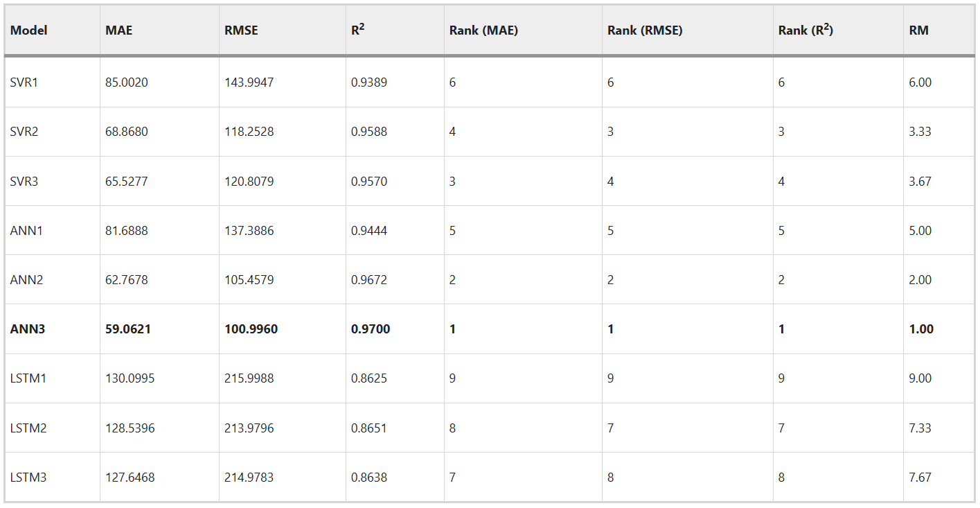Click RM value 5.00
Screen dimensions: 980x508
[920, 231]
